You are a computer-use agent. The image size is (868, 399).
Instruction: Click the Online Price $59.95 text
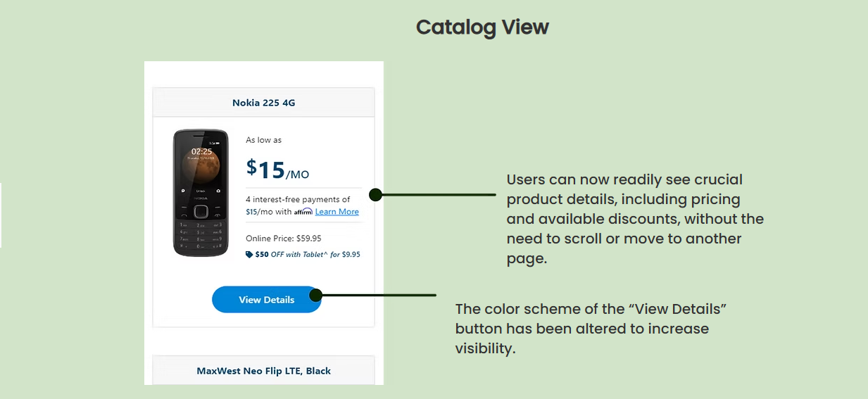[x=284, y=239]
